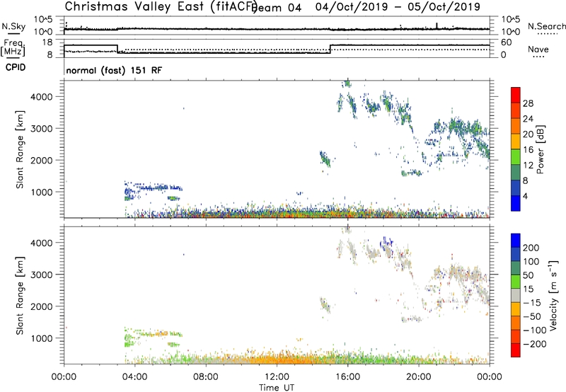
Task: Click the 4000 tick on power panel axis
Action: [41, 97]
